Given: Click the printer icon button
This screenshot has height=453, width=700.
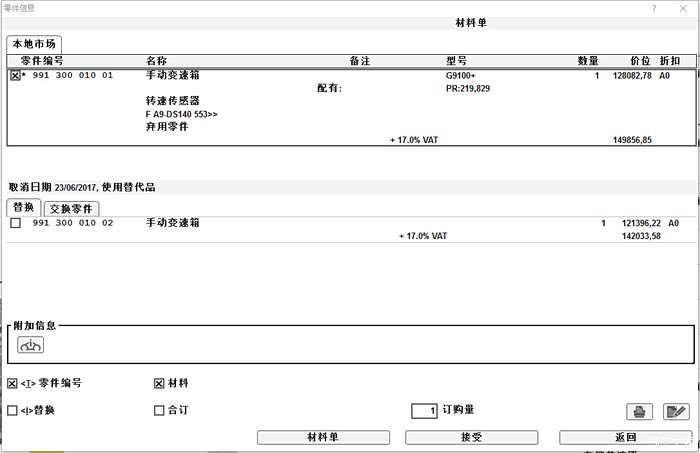Looking at the screenshot, I should point(639,411).
